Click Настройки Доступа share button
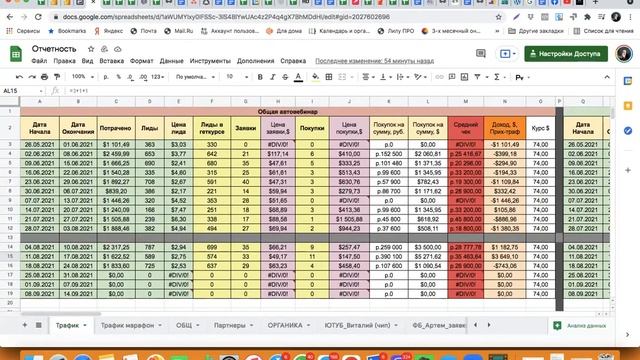Viewport: 640px width, 360px height. point(566,53)
